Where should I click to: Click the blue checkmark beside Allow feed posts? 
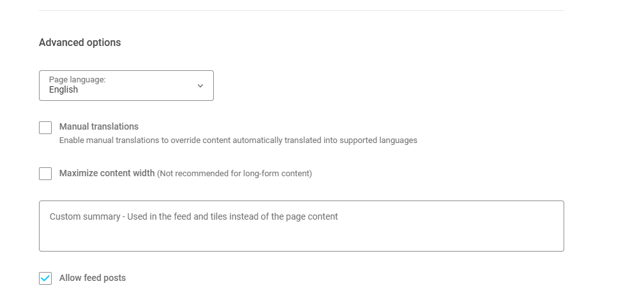(45, 278)
